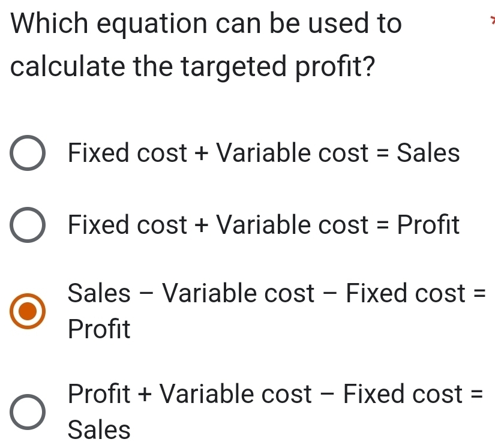
Task: Click the selected orange radio button
Action: (26, 311)
